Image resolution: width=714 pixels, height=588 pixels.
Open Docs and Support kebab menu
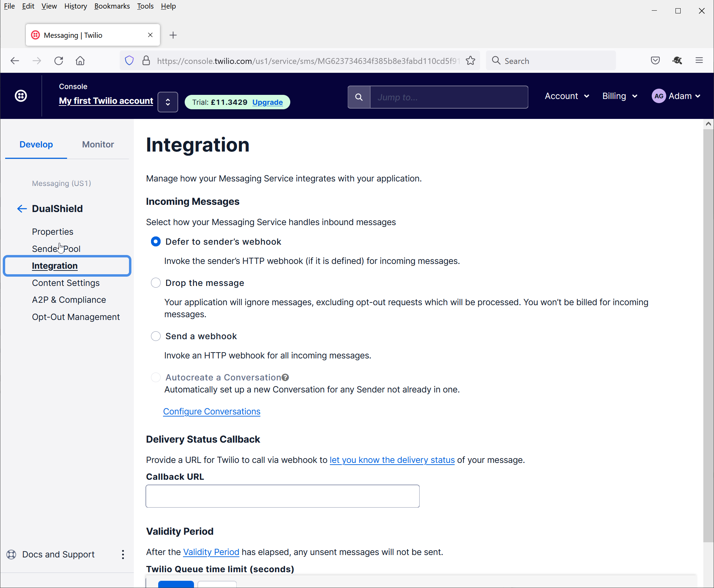pos(123,554)
